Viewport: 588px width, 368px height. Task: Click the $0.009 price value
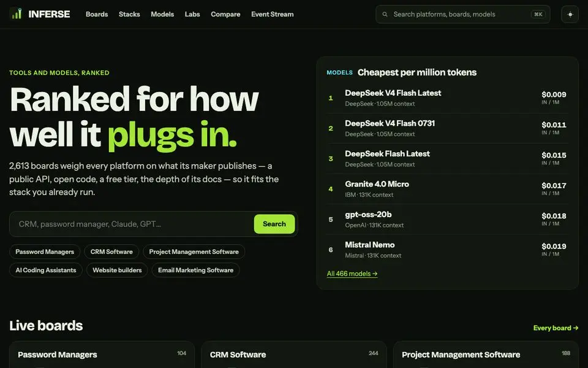(554, 94)
